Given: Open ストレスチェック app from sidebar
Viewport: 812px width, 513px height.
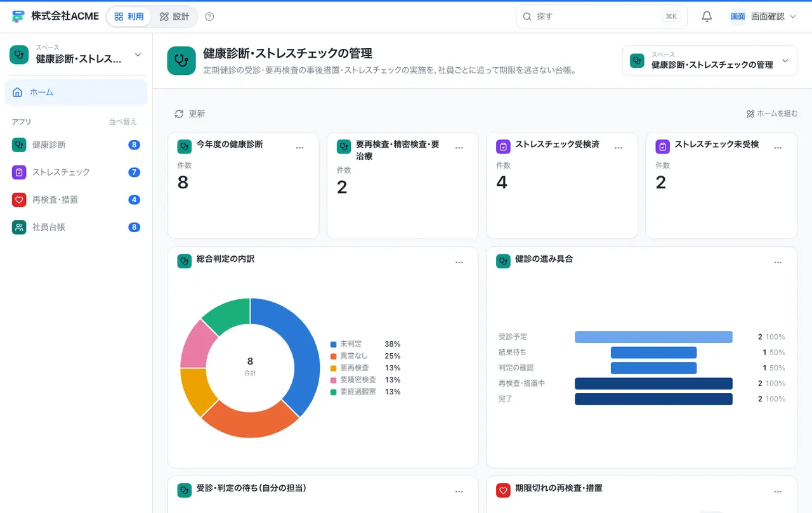Looking at the screenshot, I should click(x=76, y=172).
